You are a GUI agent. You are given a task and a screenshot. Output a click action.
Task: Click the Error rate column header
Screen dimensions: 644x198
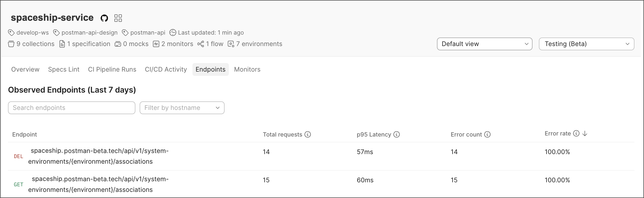pyautogui.click(x=558, y=134)
